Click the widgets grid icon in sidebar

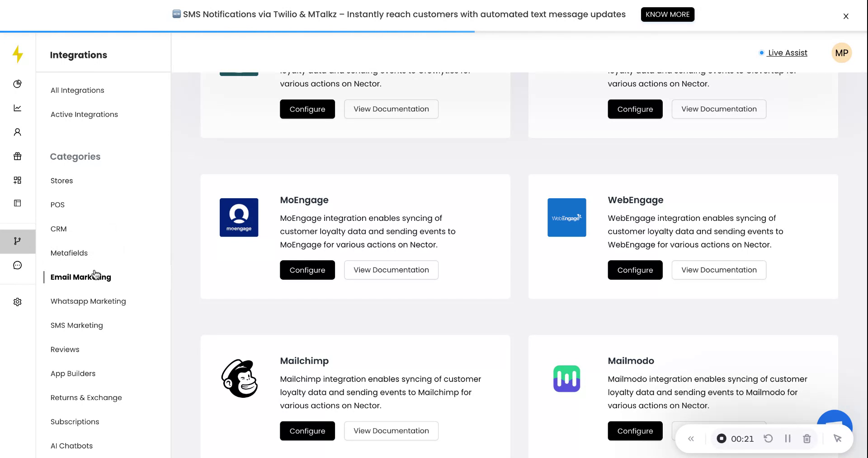point(18,180)
